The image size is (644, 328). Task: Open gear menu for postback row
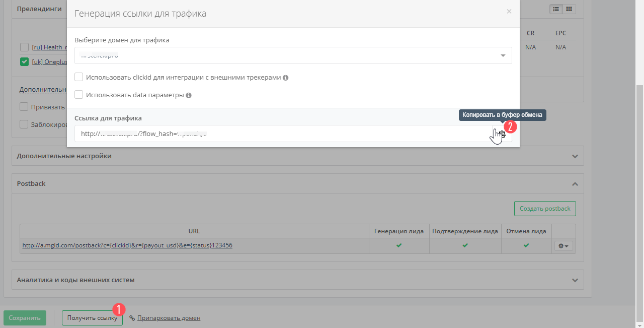tap(563, 246)
